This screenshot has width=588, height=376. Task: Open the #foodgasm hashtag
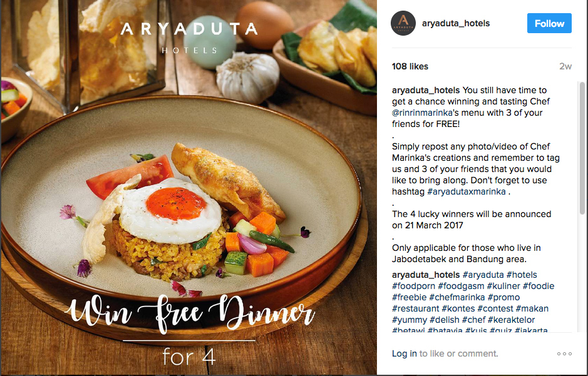tap(461, 286)
